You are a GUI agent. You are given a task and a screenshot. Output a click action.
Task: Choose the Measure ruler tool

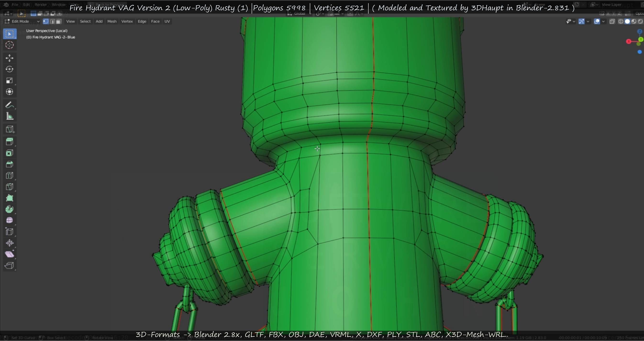(10, 116)
